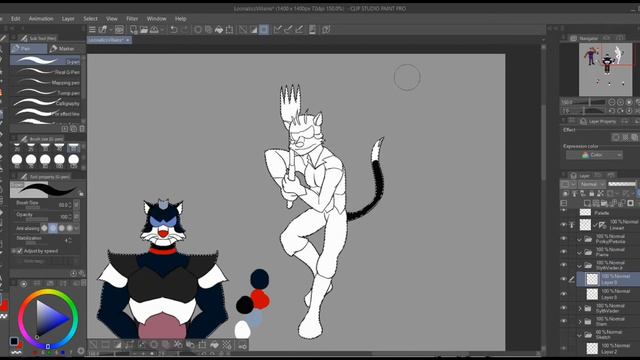Screen dimensions: 640x360
Task: Open selection launcher settings icon
Action: 242,346
